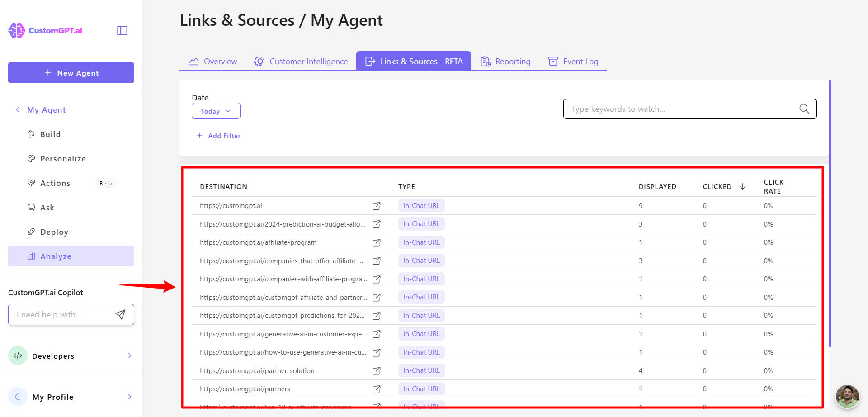Click the Overview chart icon
868x417 pixels.
click(x=194, y=62)
